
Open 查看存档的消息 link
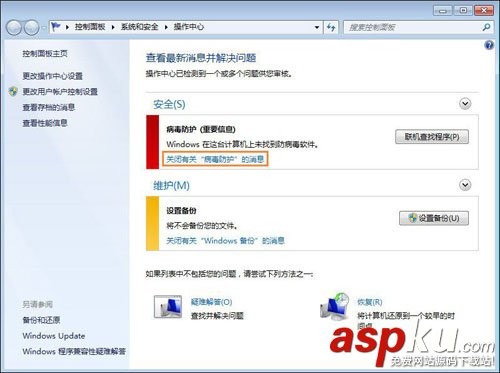coord(49,107)
